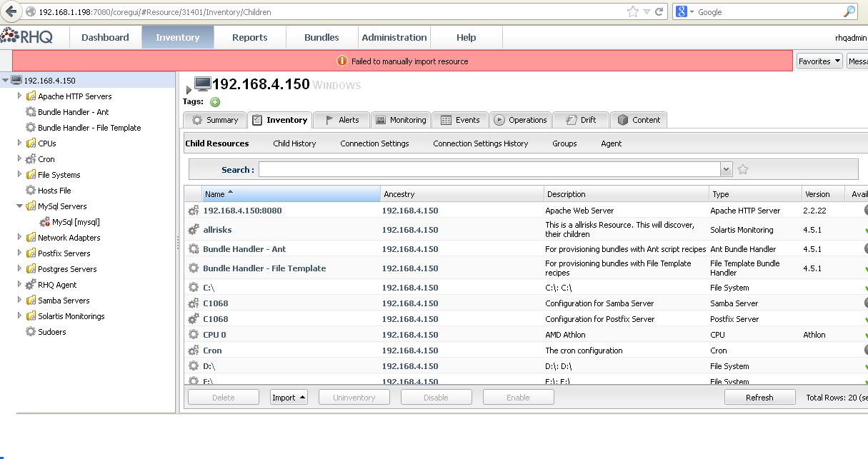
Task: Open the Favorites dropdown
Action: (819, 61)
